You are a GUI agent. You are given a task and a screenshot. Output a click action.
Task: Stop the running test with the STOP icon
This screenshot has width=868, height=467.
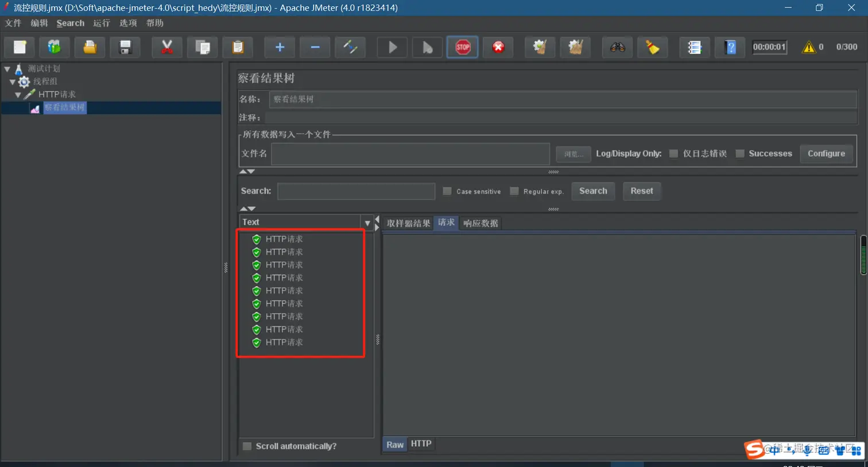pyautogui.click(x=463, y=47)
